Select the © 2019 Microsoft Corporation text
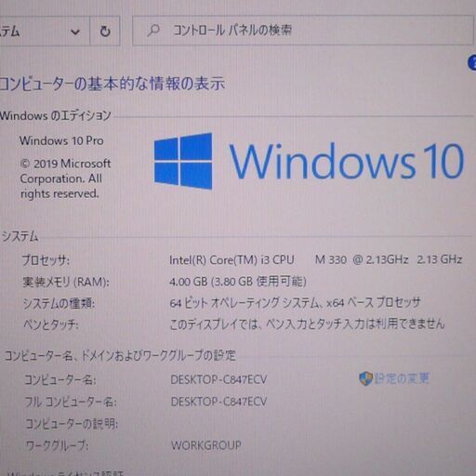Screen dimensions: 476x476 65,178
